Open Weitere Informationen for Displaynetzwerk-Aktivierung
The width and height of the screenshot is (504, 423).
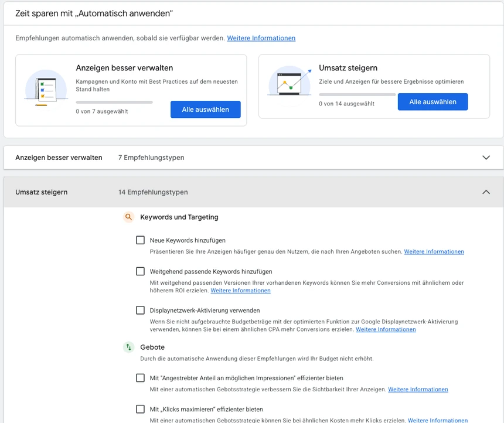point(386,329)
